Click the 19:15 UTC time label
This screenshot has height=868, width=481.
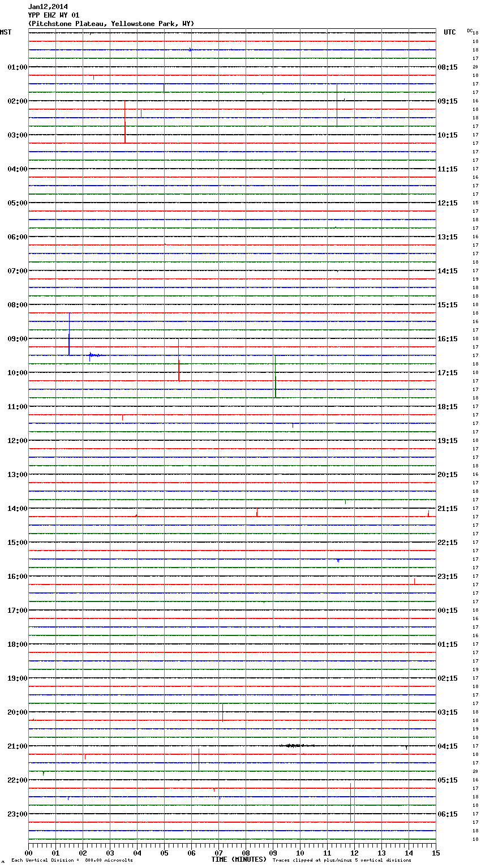click(x=448, y=441)
